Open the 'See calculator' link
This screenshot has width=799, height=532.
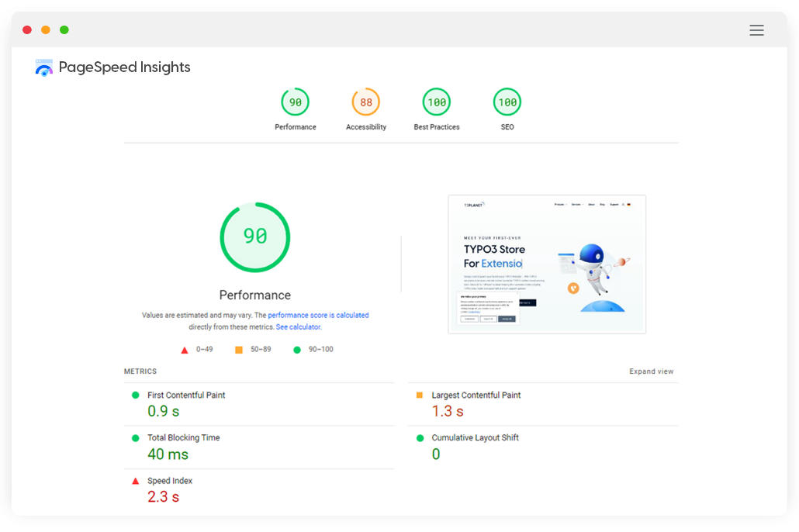(298, 327)
